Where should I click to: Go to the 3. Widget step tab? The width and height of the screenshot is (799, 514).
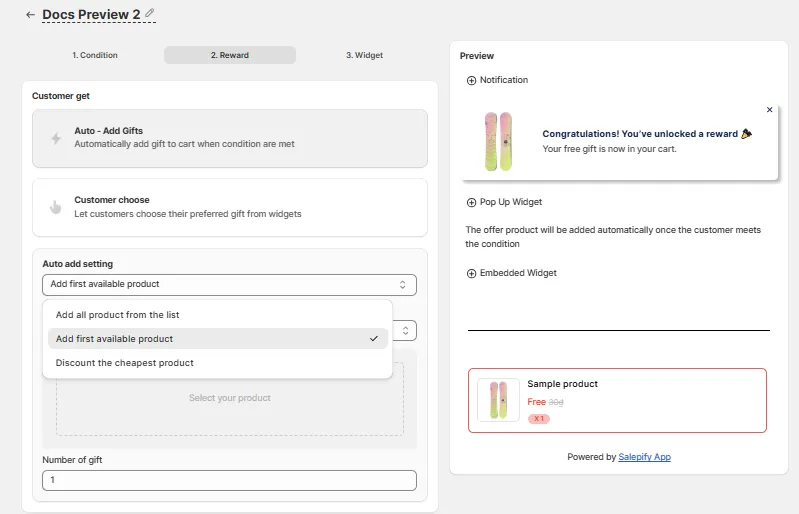(x=364, y=55)
